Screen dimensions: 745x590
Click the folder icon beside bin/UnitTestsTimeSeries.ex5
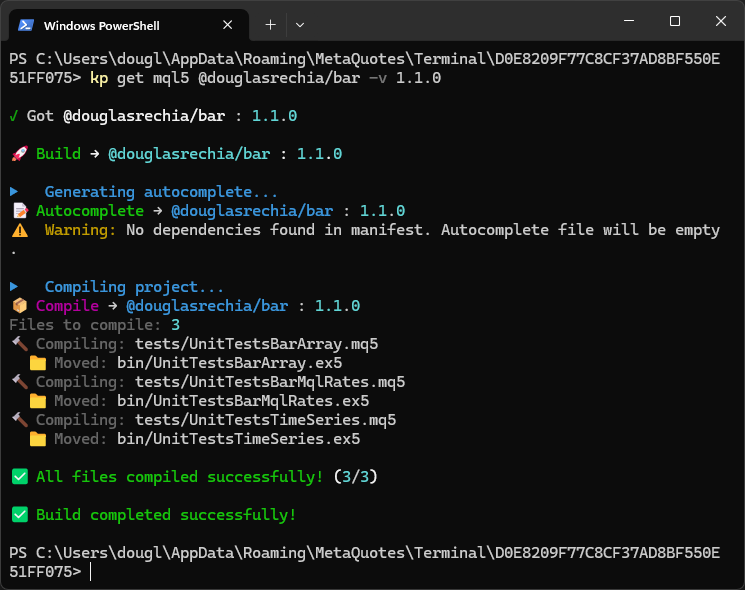[x=38, y=439]
